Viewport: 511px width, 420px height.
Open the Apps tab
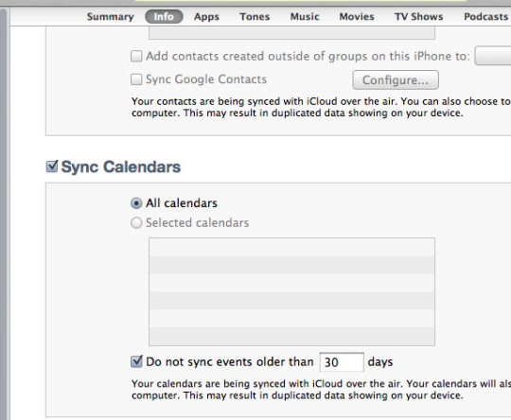pyautogui.click(x=206, y=17)
